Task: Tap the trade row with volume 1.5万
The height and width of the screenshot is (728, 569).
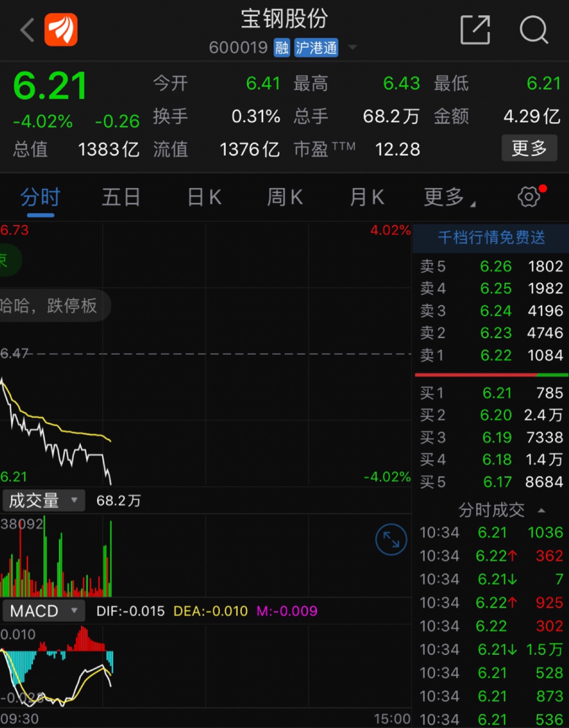Action: 491,649
